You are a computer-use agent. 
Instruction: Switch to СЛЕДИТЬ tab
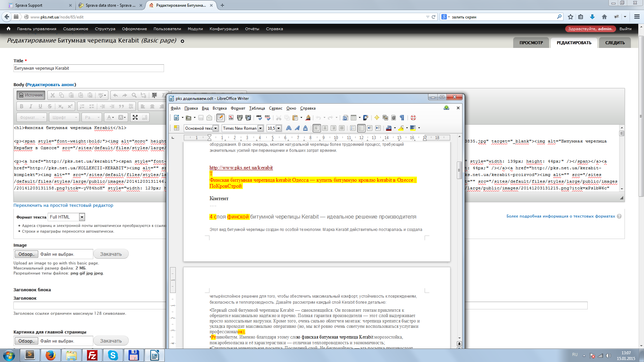tap(615, 43)
